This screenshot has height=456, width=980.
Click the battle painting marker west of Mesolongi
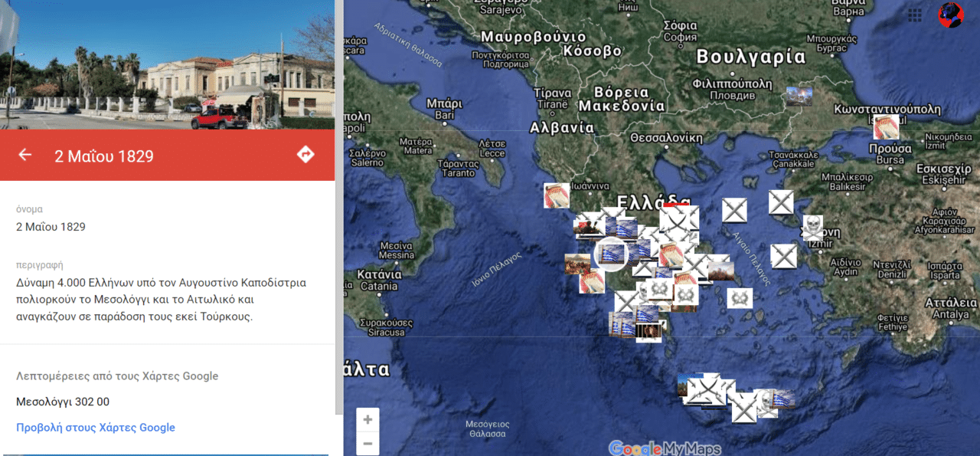(x=577, y=264)
